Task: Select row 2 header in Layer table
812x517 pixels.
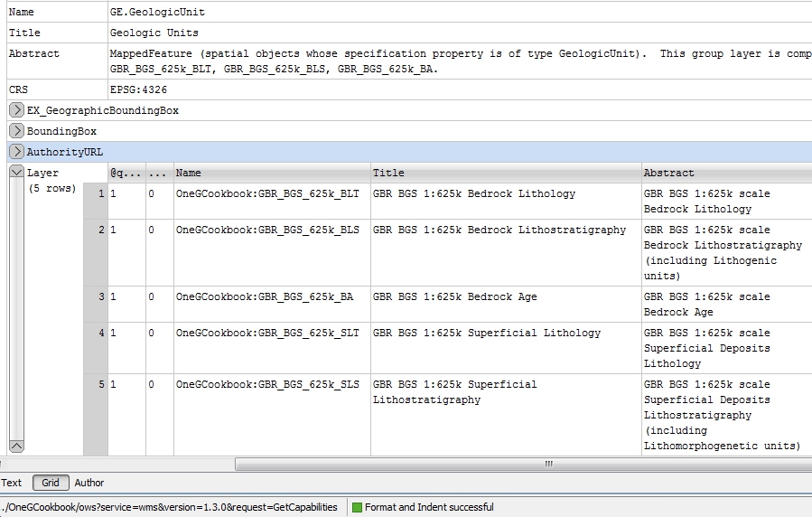Action: click(x=96, y=252)
